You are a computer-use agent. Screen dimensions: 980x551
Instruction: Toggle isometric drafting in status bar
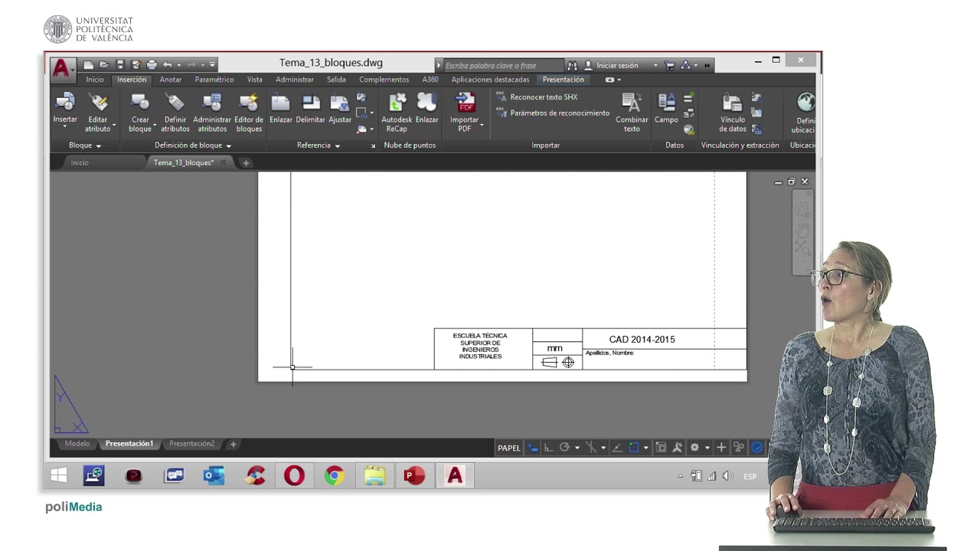click(x=591, y=448)
